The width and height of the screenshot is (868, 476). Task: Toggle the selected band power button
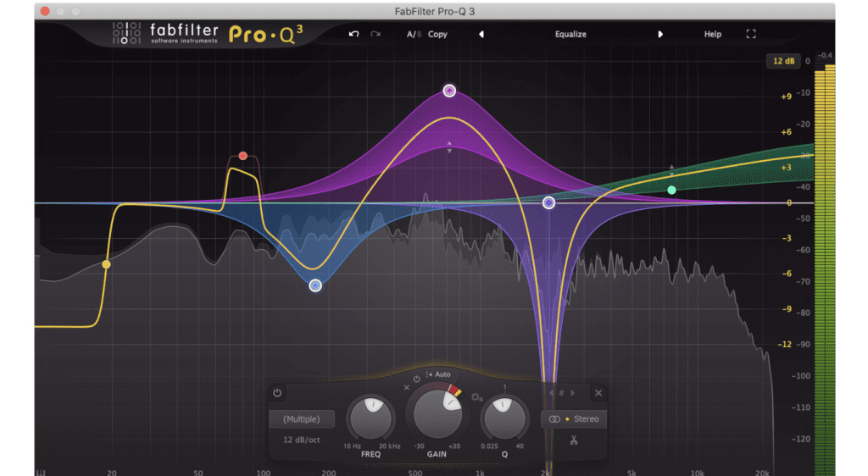coord(277,393)
